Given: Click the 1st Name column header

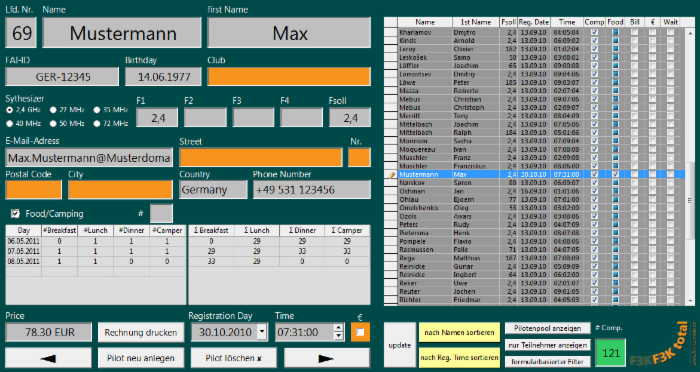Looking at the screenshot, I should coord(476,22).
